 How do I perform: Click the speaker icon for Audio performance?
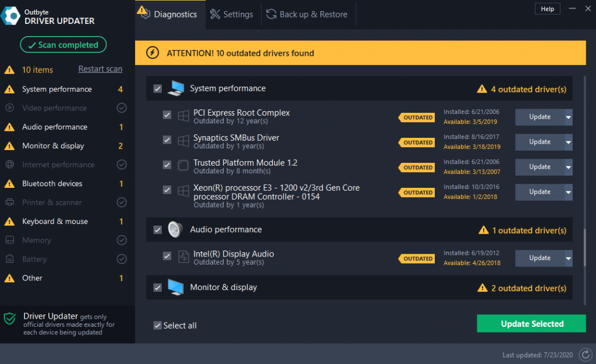point(175,230)
